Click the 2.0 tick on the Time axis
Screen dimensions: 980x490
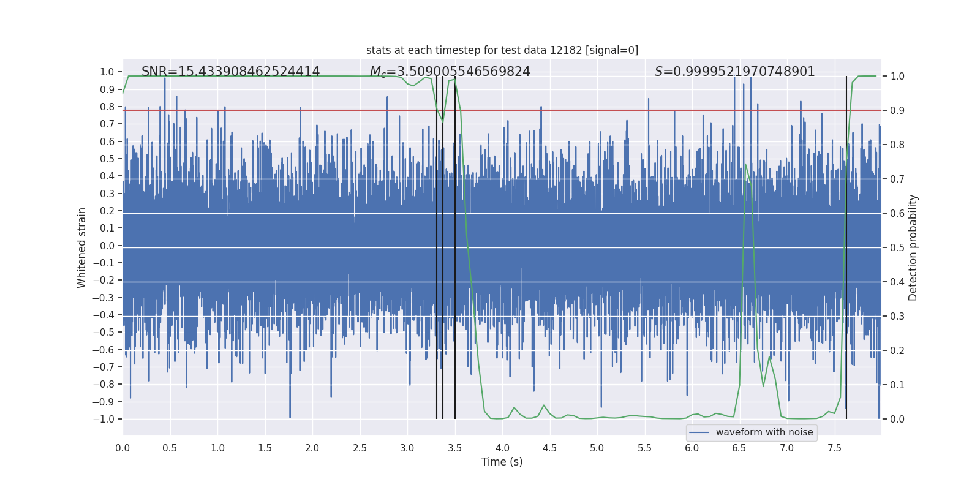tap(312, 448)
